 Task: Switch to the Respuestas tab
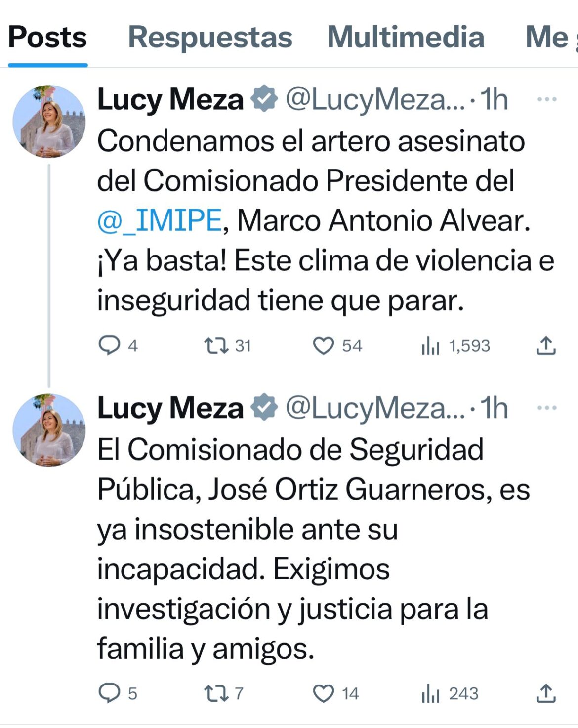(x=210, y=38)
